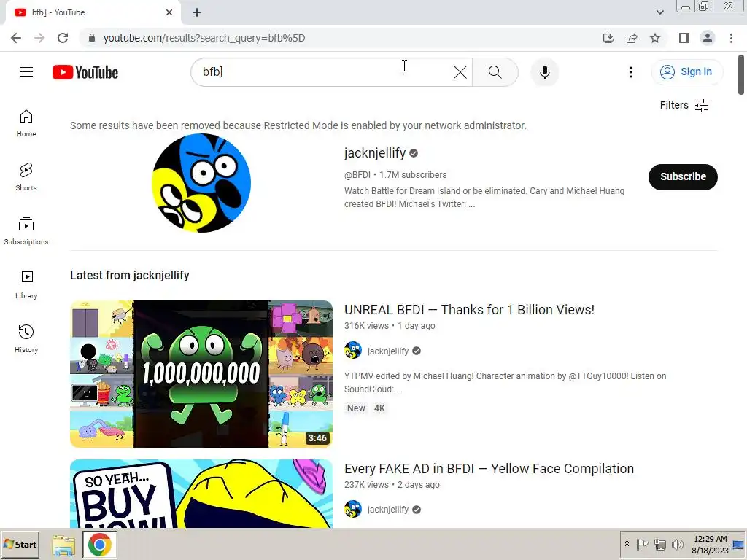Go to the YouTube logo homepage
This screenshot has height=560, width=747.
coord(85,72)
